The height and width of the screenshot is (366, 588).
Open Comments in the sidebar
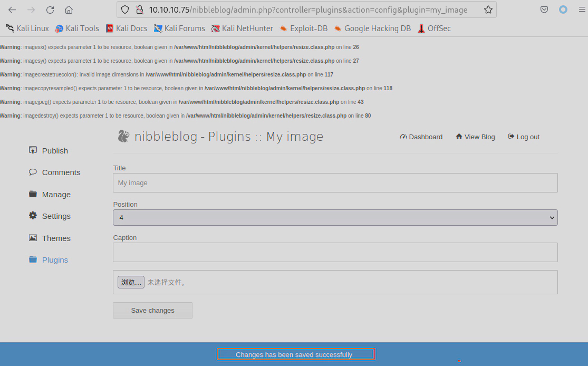61,172
